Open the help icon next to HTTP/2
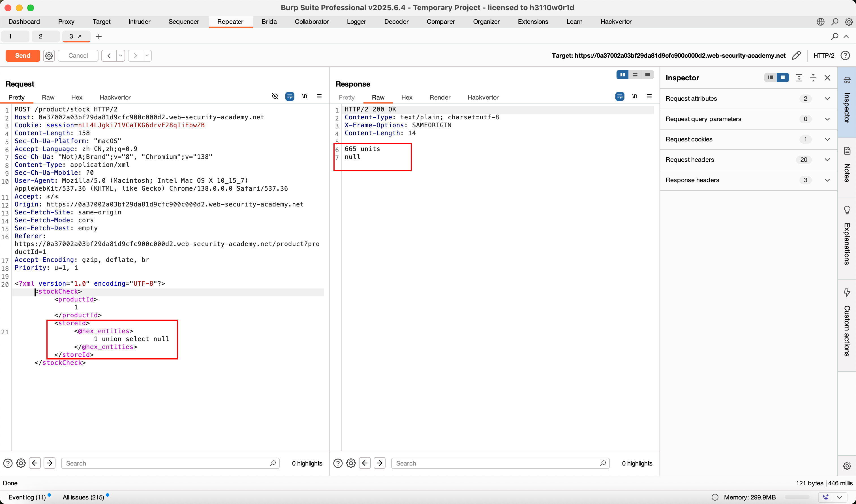The width and height of the screenshot is (856, 504). [x=845, y=55]
